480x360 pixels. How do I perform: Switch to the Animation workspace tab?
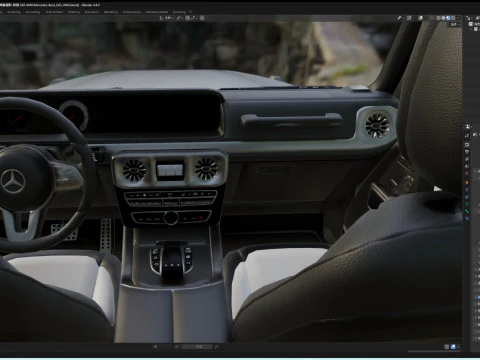coord(92,12)
